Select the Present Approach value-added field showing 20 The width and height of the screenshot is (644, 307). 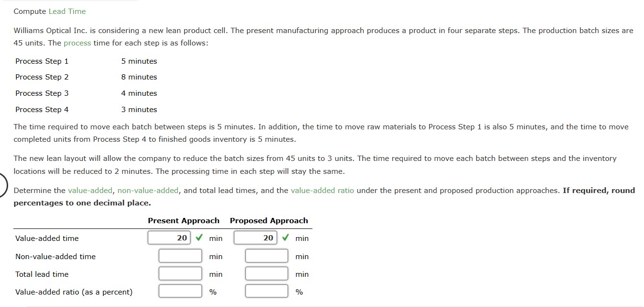click(x=169, y=237)
